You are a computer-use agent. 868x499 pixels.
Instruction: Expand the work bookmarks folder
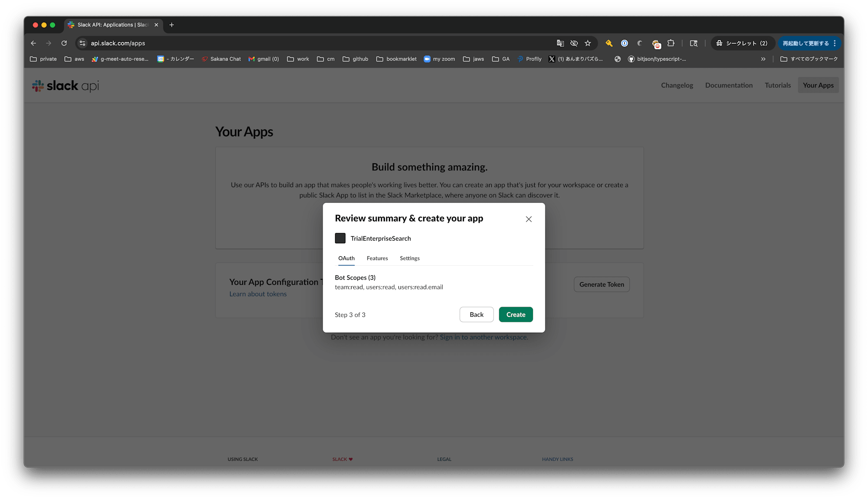click(x=298, y=59)
